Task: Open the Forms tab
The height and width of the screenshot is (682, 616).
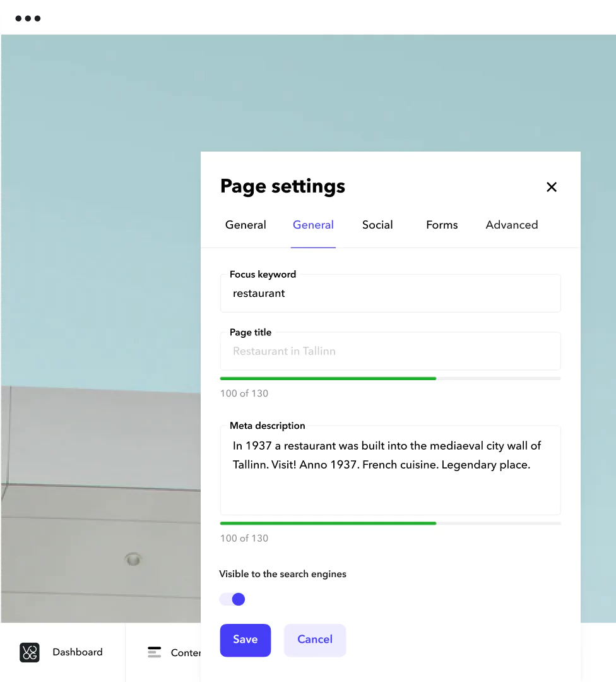Action: [442, 225]
